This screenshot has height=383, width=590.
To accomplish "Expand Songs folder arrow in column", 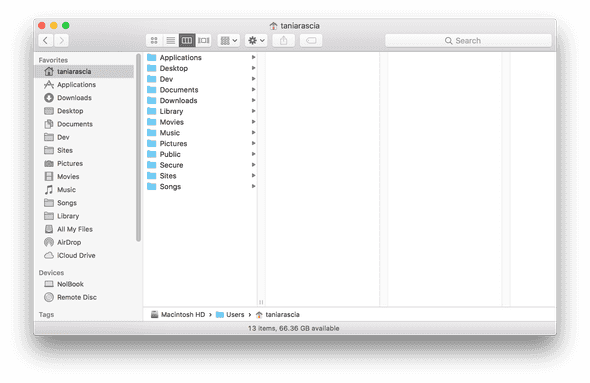I will pyautogui.click(x=253, y=187).
